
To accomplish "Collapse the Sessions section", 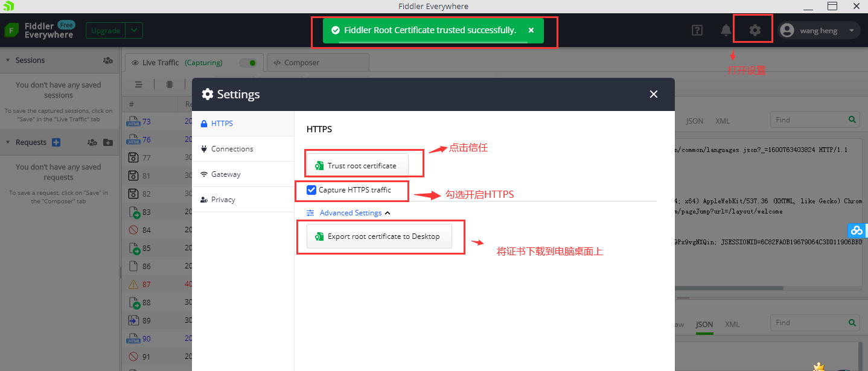I will tap(8, 60).
